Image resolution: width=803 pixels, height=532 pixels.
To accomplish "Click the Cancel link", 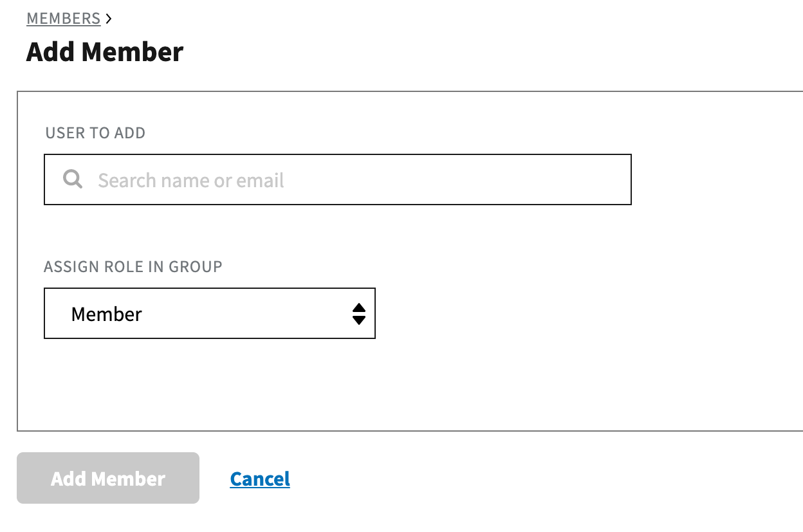I will [x=260, y=479].
